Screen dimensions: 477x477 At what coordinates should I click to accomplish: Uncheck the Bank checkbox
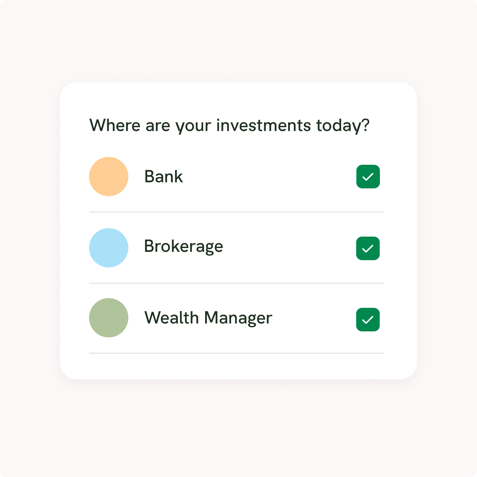tap(368, 177)
